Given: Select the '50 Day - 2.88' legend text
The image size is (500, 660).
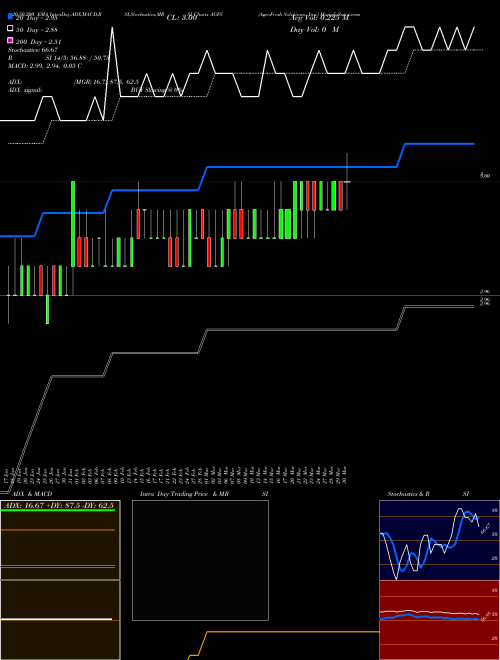Looking at the screenshot, I should pos(36,30).
